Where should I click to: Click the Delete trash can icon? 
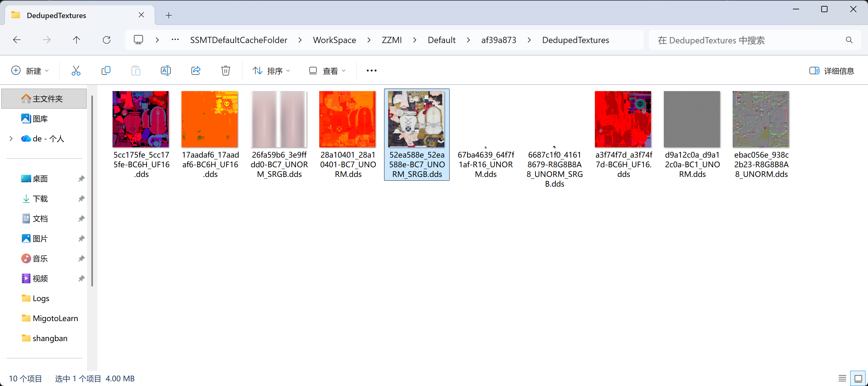pyautogui.click(x=225, y=71)
